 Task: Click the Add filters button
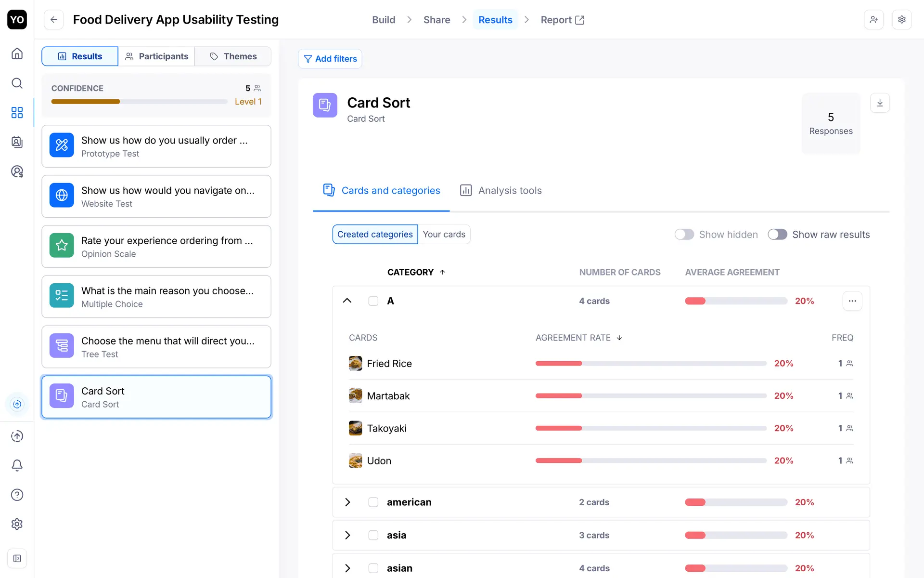[330, 59]
